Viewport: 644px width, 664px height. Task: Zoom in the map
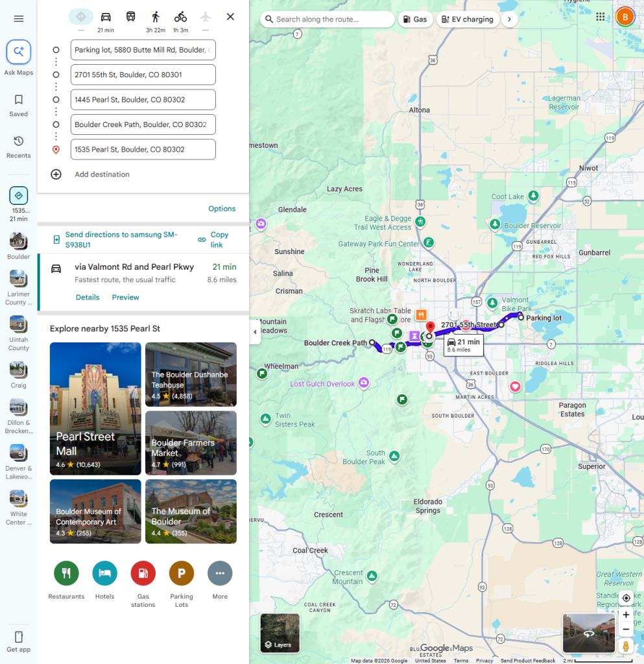[x=626, y=615]
